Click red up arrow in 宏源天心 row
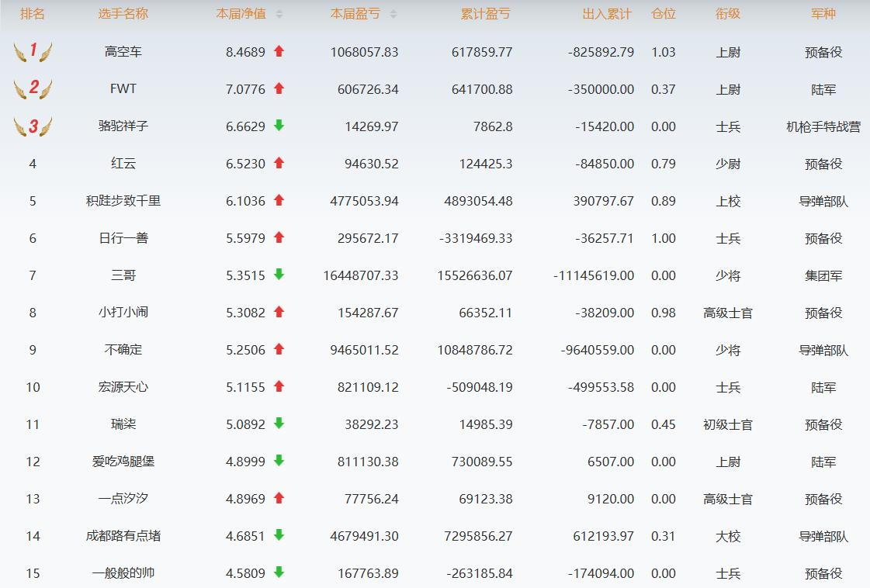 279,386
